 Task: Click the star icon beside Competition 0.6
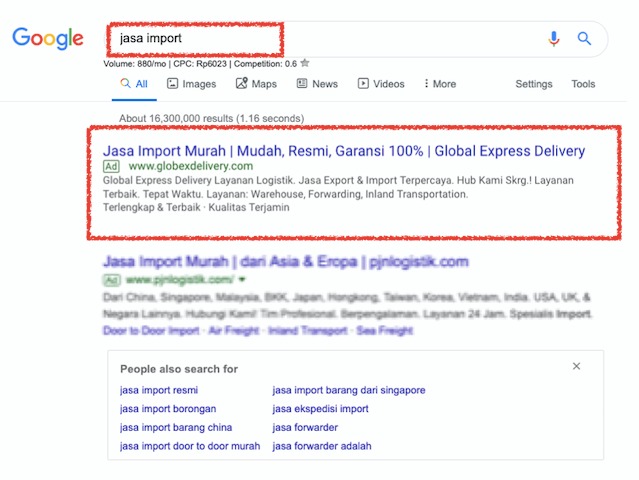(305, 63)
